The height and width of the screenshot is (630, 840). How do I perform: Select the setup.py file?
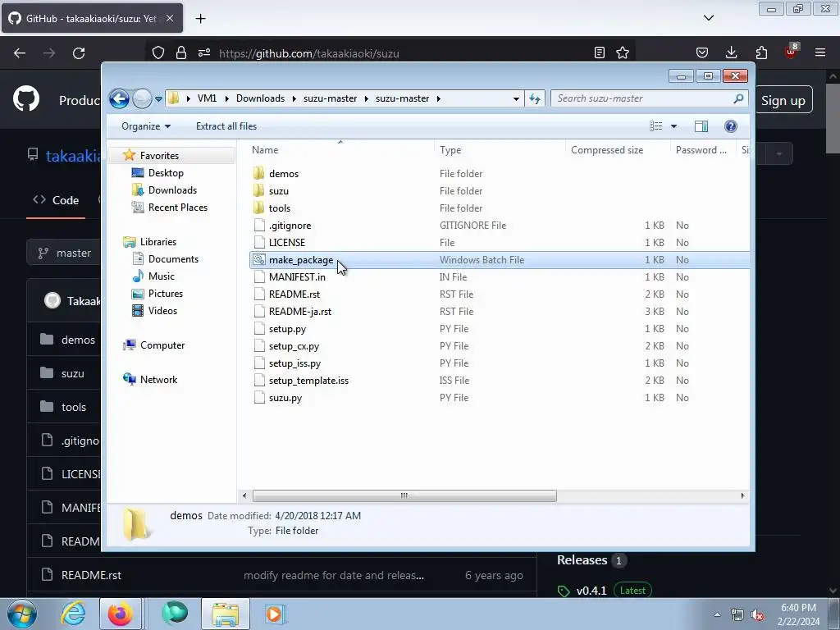(x=287, y=329)
